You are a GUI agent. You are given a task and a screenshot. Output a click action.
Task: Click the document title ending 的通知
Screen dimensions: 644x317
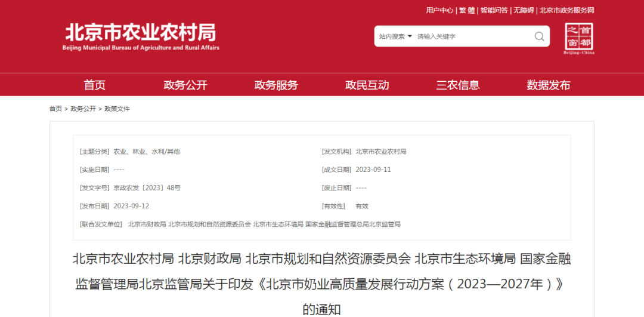tap(322, 284)
